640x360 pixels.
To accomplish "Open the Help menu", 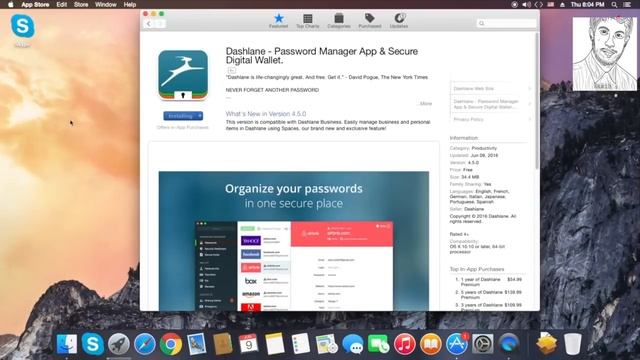I will (x=130, y=4).
